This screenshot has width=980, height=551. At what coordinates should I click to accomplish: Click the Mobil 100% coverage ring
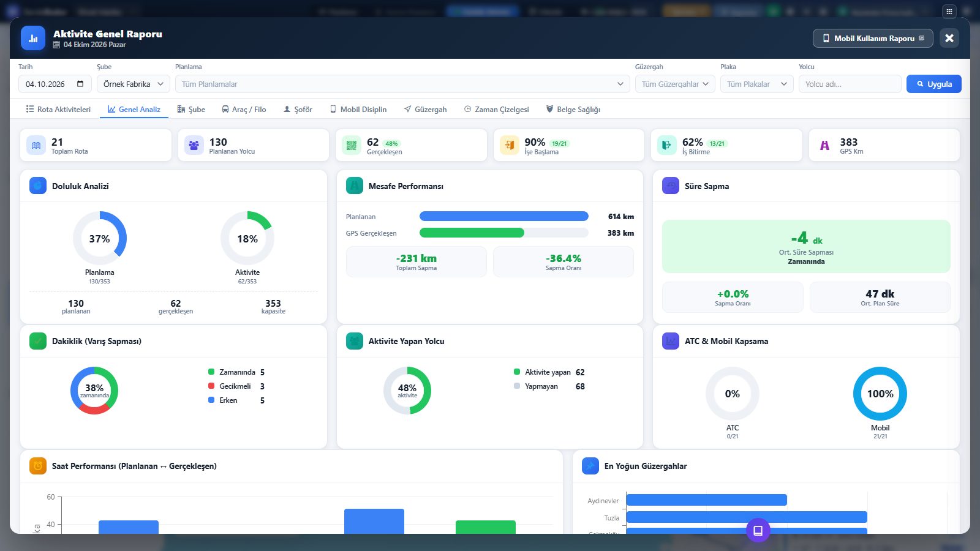(880, 394)
